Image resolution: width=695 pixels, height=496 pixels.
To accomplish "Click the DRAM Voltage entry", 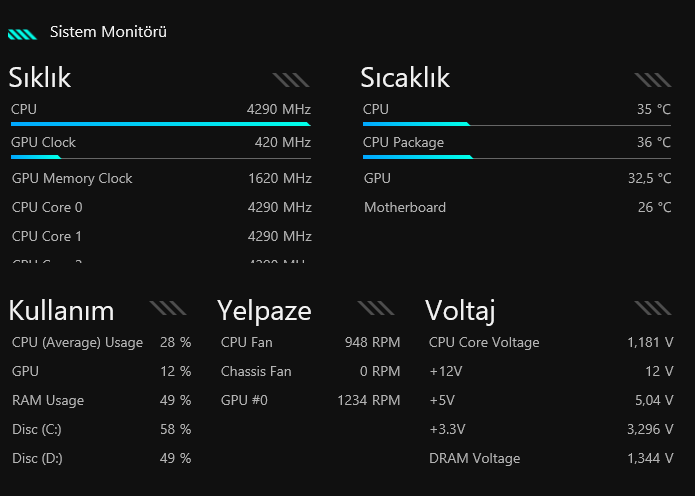I will (551, 459).
